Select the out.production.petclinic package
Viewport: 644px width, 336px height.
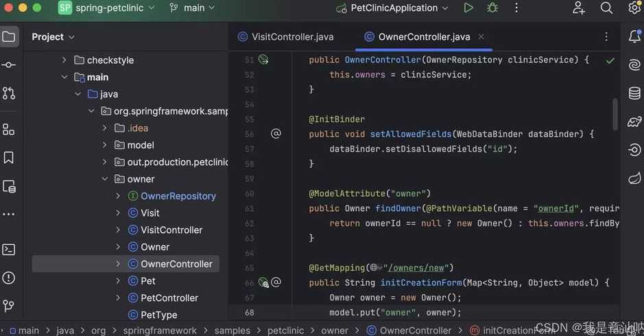tap(178, 163)
